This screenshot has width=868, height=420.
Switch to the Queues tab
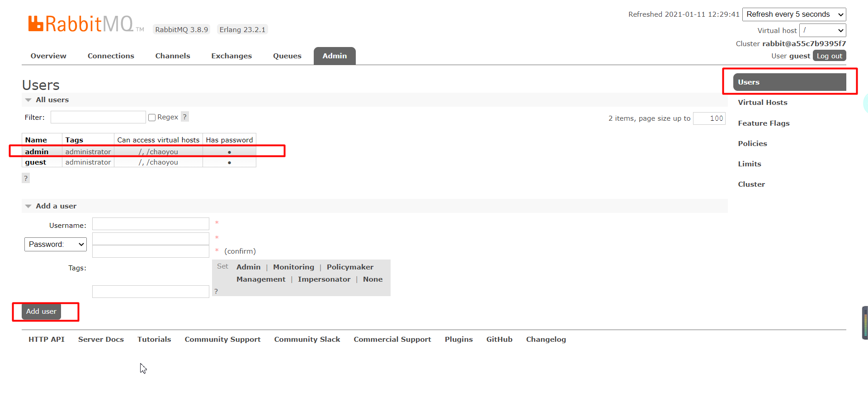tap(287, 56)
